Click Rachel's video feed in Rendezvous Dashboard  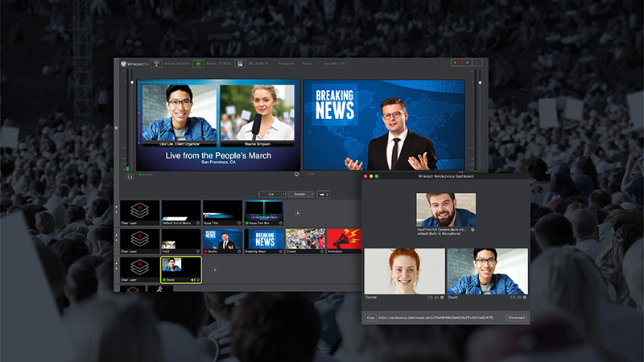[x=405, y=271]
